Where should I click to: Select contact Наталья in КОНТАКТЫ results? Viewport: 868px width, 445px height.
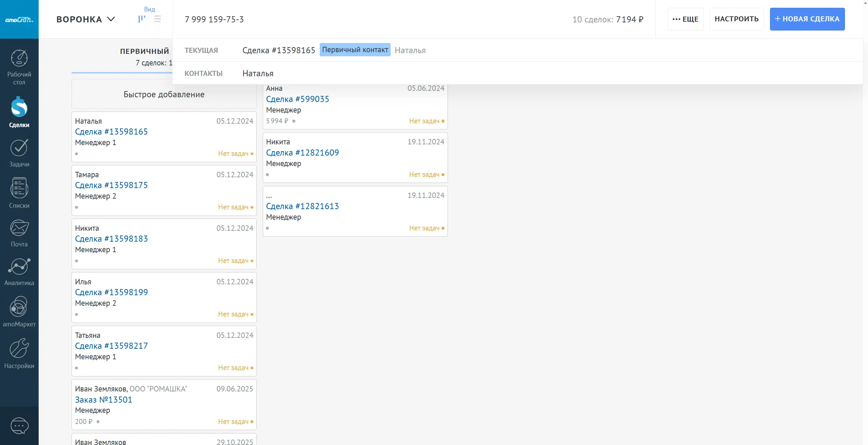[x=258, y=73]
